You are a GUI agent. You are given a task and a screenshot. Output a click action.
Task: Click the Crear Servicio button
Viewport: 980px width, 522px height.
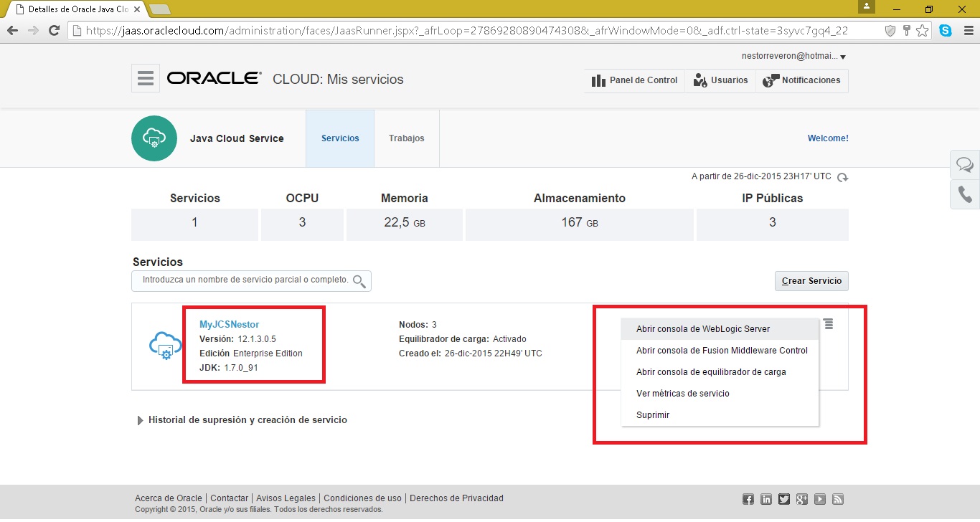[811, 281]
